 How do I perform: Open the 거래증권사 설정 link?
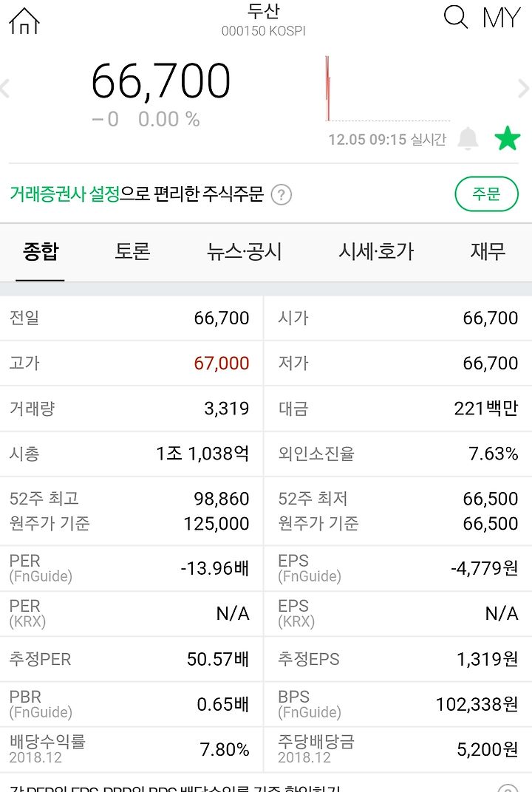[x=65, y=194]
